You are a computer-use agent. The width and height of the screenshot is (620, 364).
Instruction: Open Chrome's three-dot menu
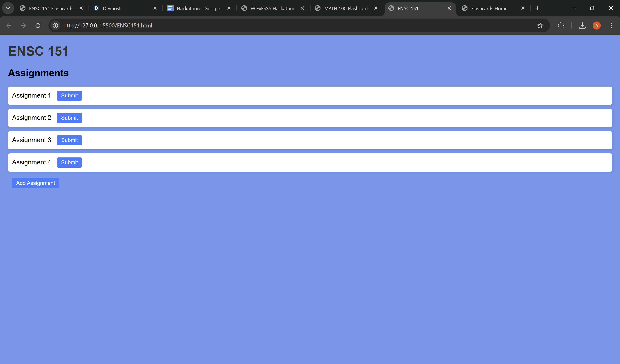pyautogui.click(x=611, y=25)
